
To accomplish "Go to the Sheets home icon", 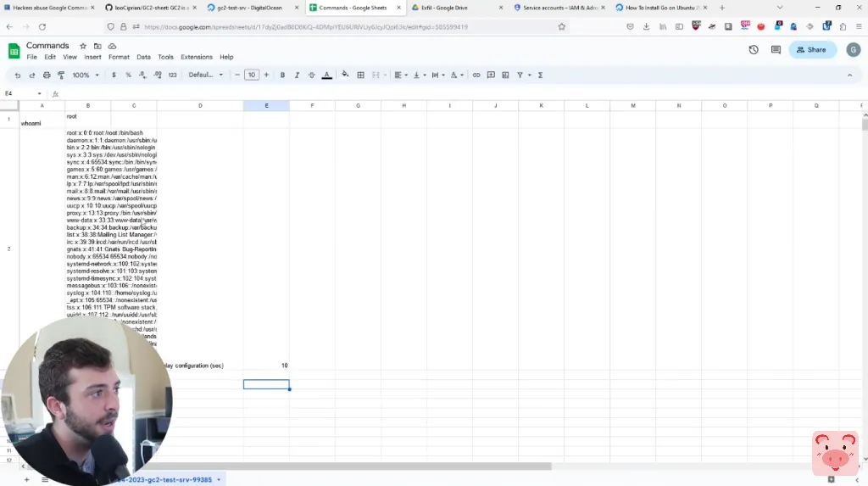I will click(x=14, y=51).
